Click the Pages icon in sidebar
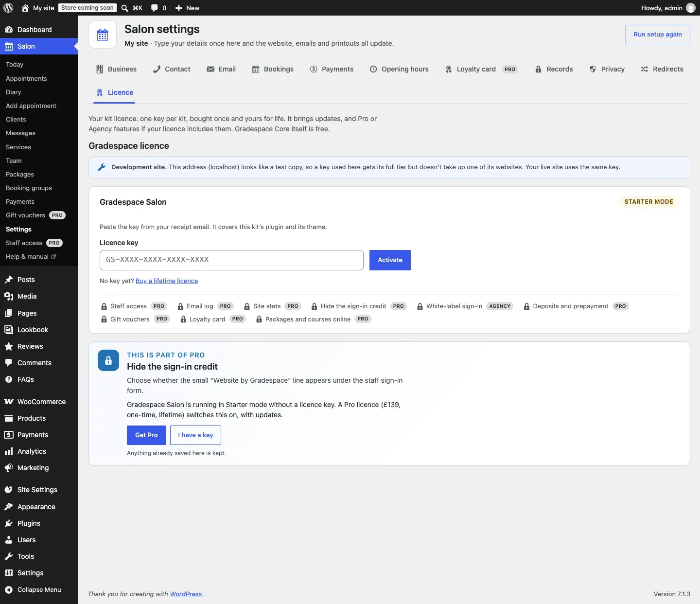The height and width of the screenshot is (604, 700). click(9, 313)
